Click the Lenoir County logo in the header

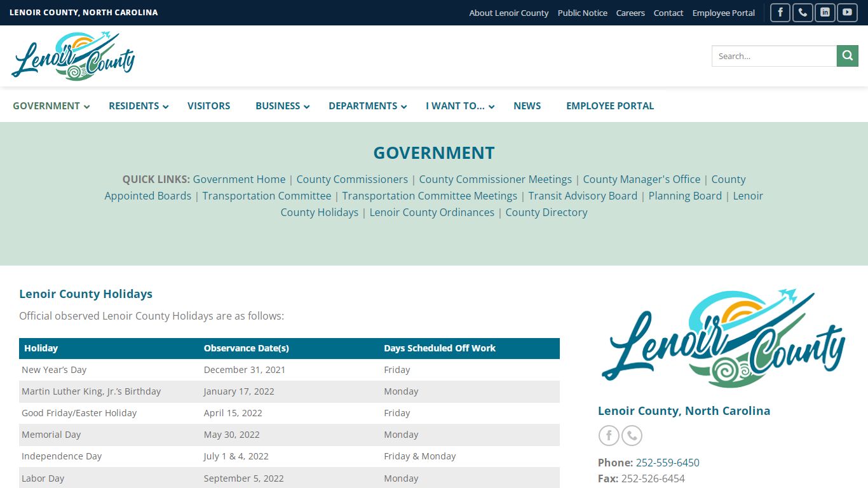click(73, 56)
